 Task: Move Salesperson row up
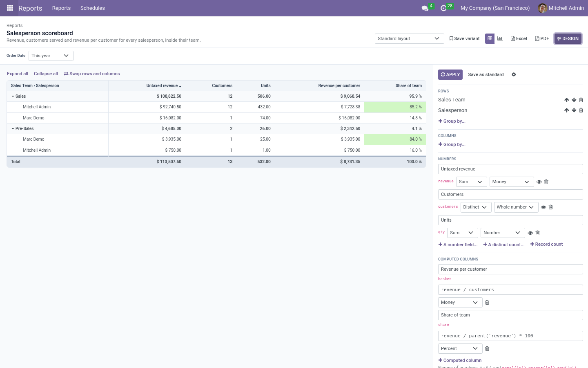[566, 110]
